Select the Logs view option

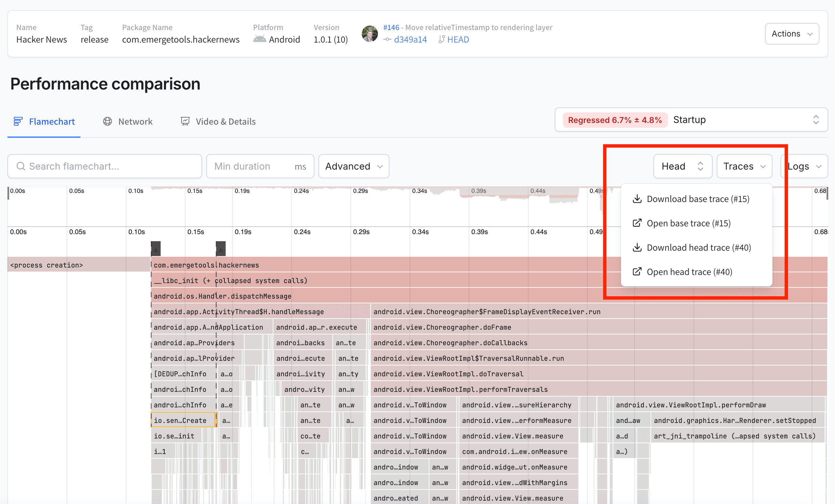(804, 166)
